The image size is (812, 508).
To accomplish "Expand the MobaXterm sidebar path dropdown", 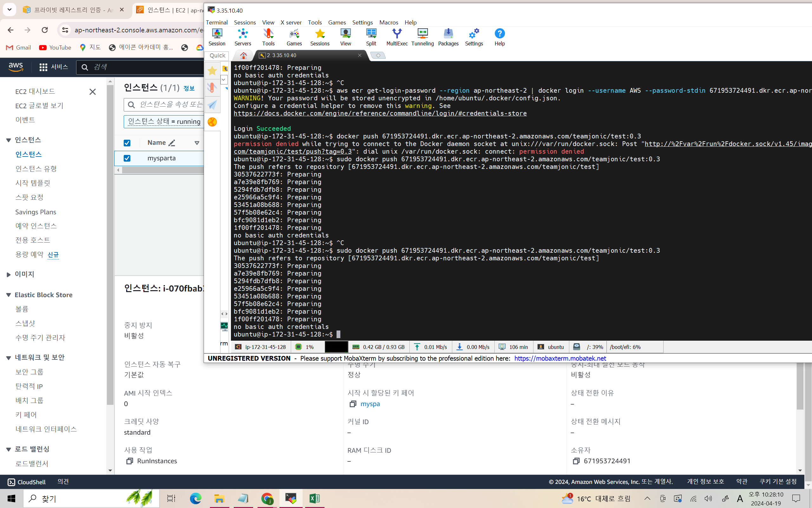I will click(x=224, y=80).
